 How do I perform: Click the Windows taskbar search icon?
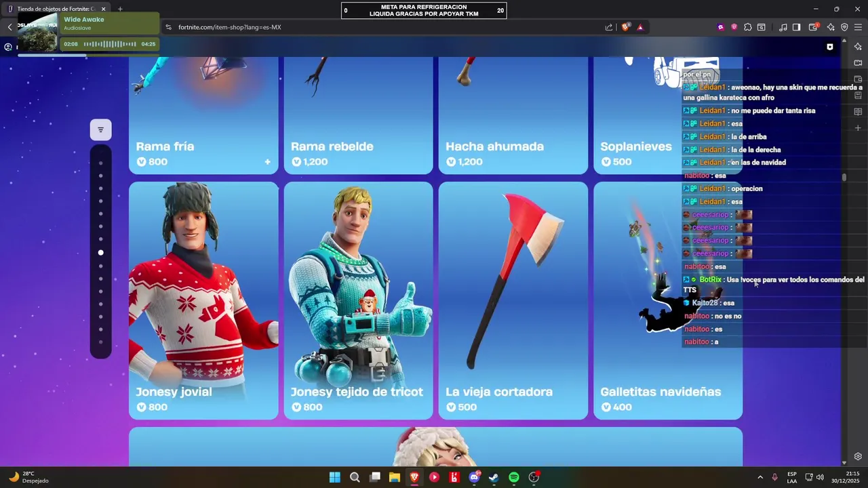pos(354,477)
